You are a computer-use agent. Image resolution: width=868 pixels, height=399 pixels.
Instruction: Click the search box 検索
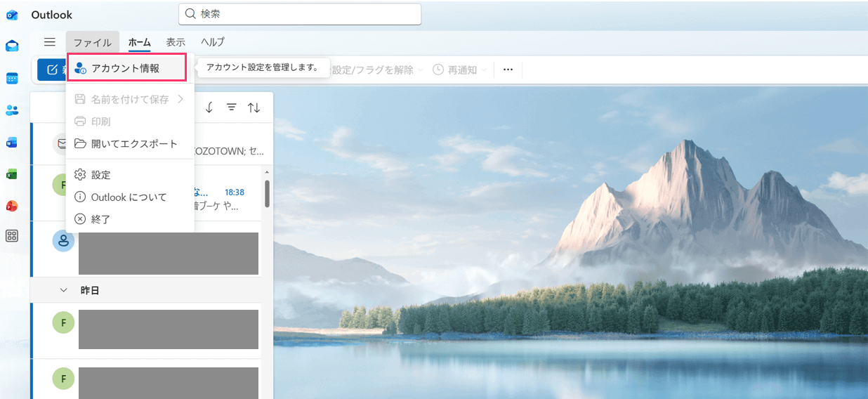[x=300, y=14]
